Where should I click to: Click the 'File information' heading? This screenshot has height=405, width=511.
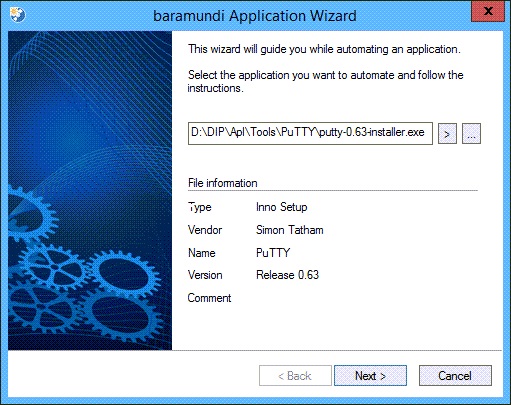click(223, 183)
